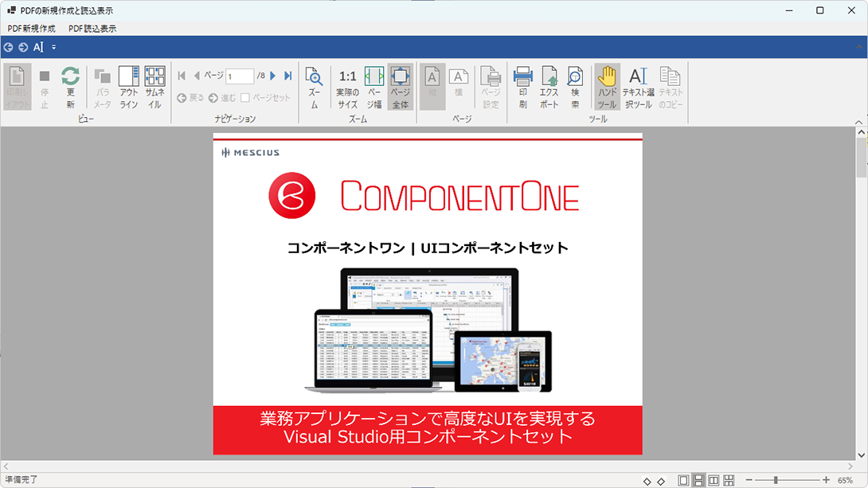Expand the quick access toolbar dropdown
868x488 pixels.
click(53, 47)
